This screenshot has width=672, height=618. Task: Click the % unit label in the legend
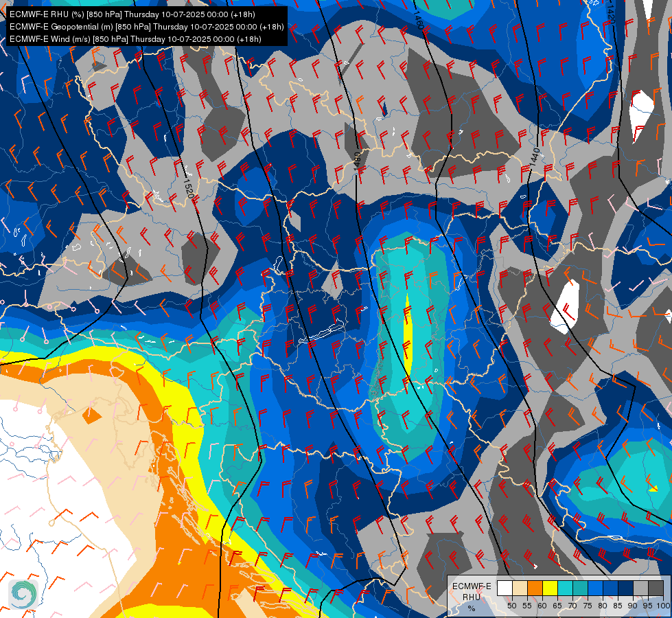pos(472,608)
